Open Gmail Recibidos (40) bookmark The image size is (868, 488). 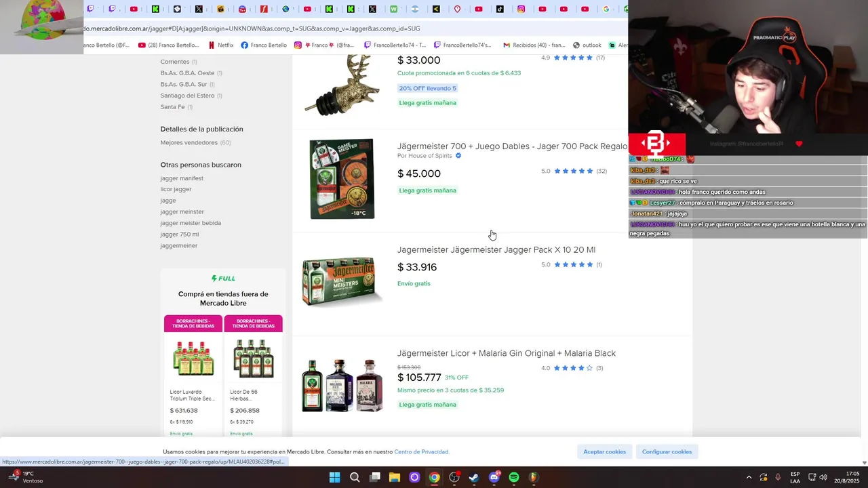pyautogui.click(x=534, y=45)
